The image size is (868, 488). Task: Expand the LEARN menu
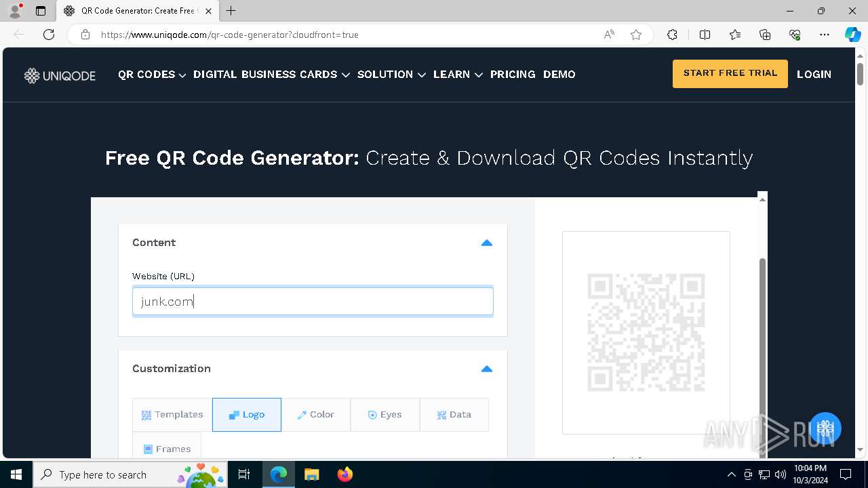point(458,75)
